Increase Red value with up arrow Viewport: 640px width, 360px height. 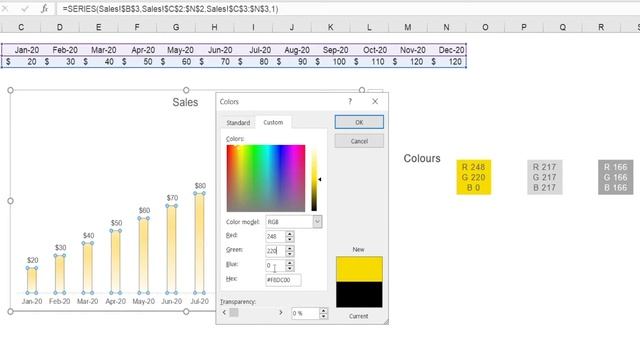(x=290, y=234)
